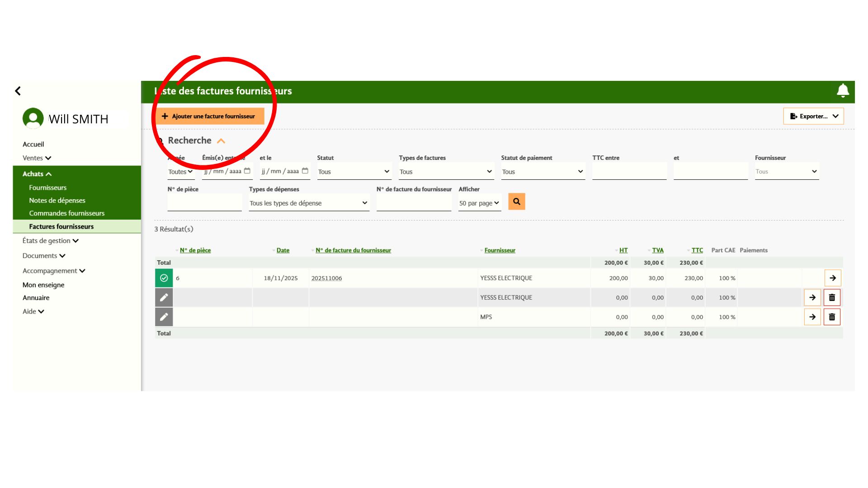
Task: Open Notes de dépenses in the sidebar
Action: point(57,200)
